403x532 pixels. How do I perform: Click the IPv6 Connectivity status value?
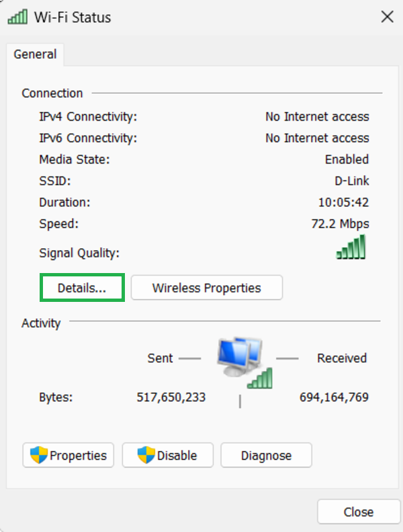[317, 138]
